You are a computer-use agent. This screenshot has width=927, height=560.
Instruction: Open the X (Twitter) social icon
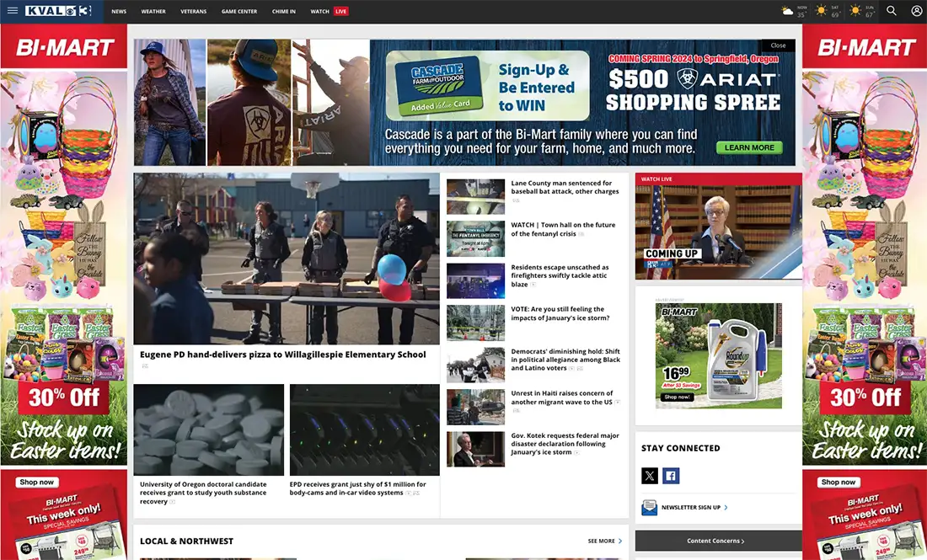pos(649,476)
